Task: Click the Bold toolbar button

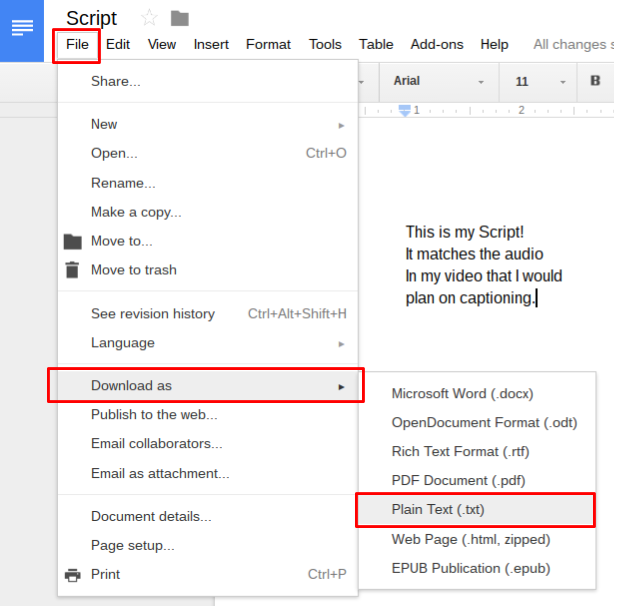Action: click(595, 81)
